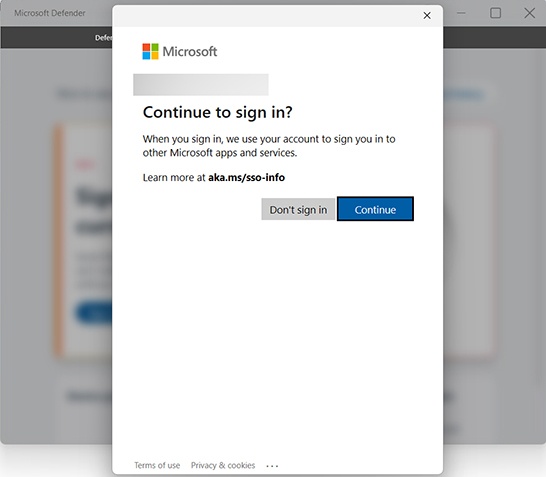Open the Terms of use link
Image resolution: width=546 pixels, height=477 pixels.
pos(157,465)
